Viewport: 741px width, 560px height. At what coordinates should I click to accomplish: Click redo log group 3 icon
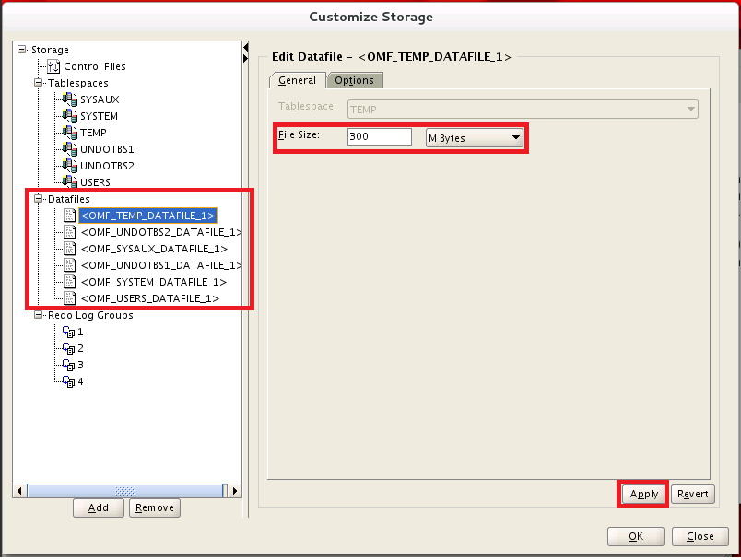68,365
